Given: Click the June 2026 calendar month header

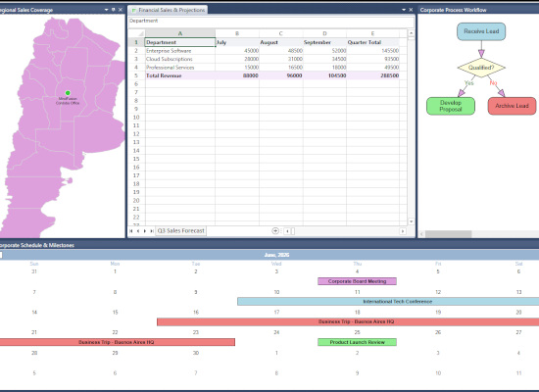Looking at the screenshot, I should [276, 255].
